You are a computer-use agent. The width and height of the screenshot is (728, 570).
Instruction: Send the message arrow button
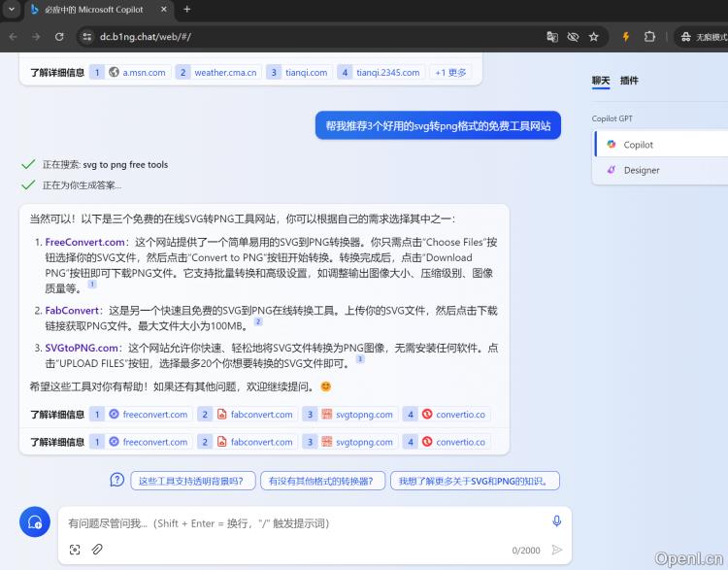557,550
